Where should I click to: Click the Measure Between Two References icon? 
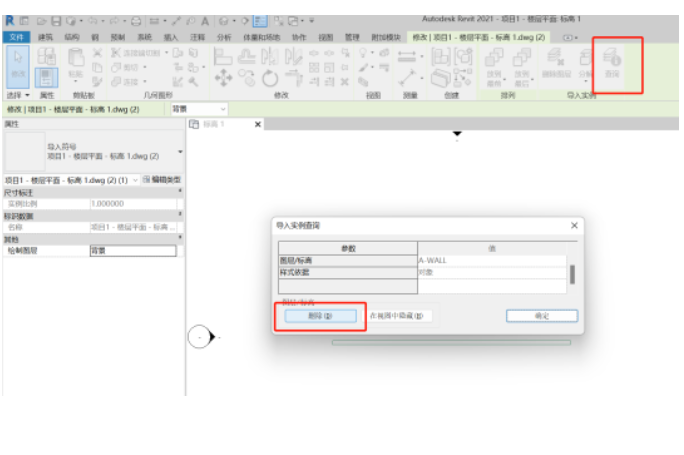point(407,78)
